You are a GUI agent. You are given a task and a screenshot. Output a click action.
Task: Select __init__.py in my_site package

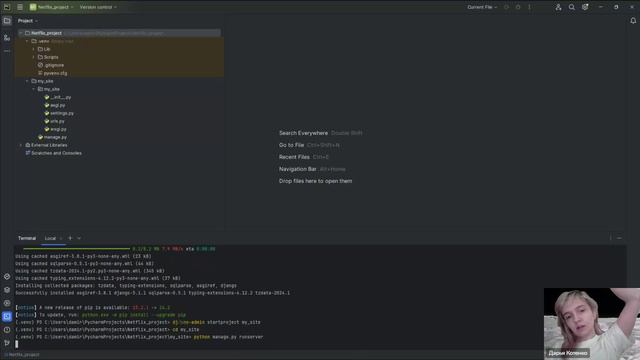pos(58,97)
